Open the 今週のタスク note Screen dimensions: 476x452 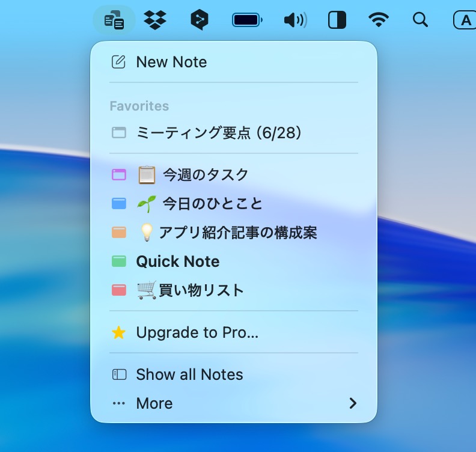(205, 175)
